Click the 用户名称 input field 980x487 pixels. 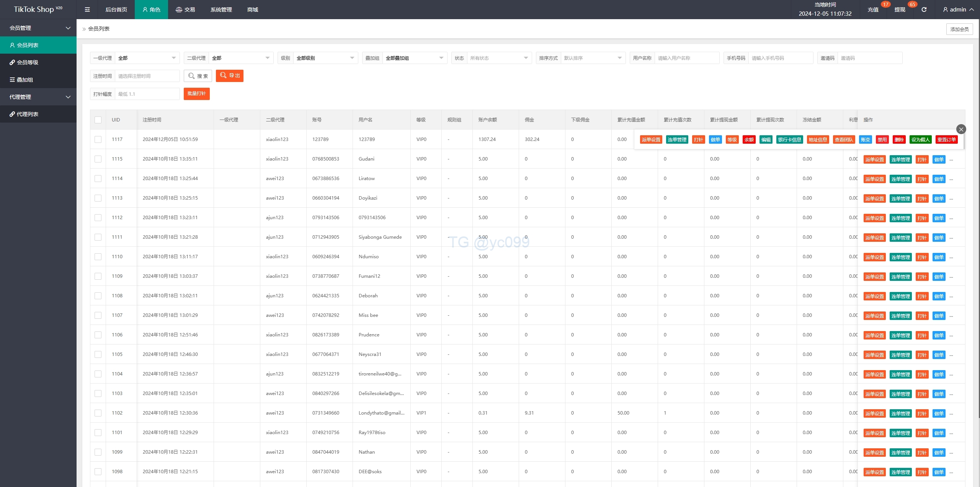(x=686, y=58)
